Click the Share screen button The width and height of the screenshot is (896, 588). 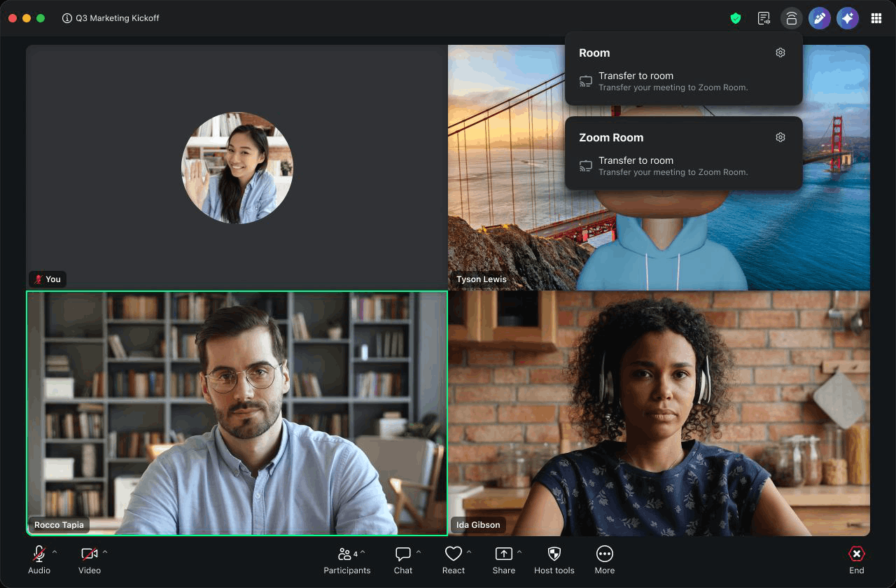tap(504, 560)
